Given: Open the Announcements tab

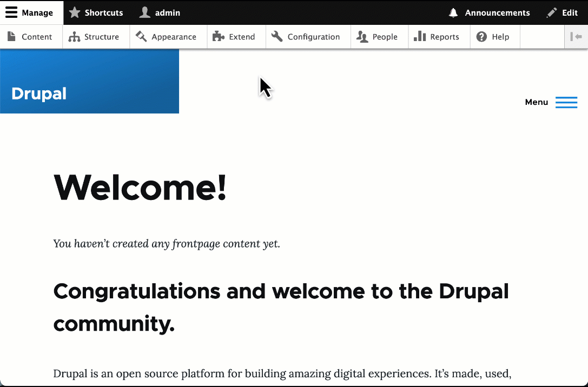Looking at the screenshot, I should [x=490, y=13].
